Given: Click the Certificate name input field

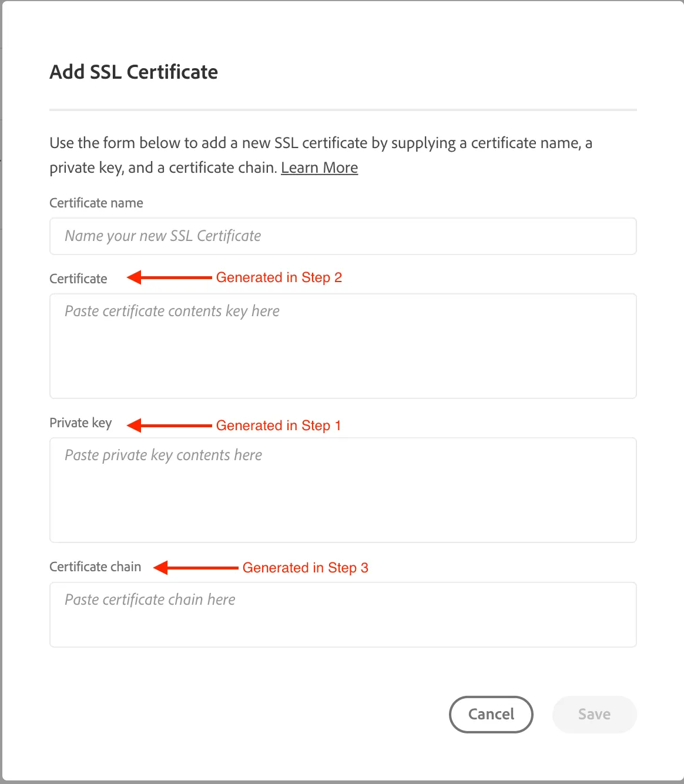Looking at the screenshot, I should pos(343,236).
